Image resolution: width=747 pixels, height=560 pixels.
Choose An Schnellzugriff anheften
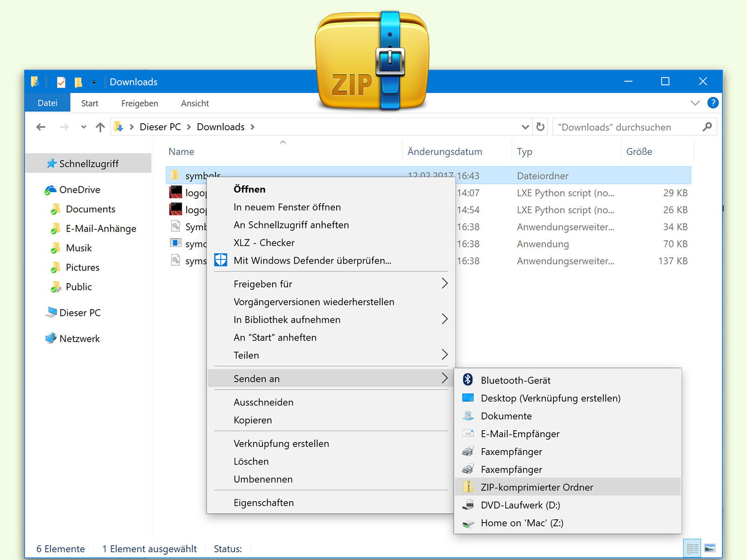click(331, 224)
